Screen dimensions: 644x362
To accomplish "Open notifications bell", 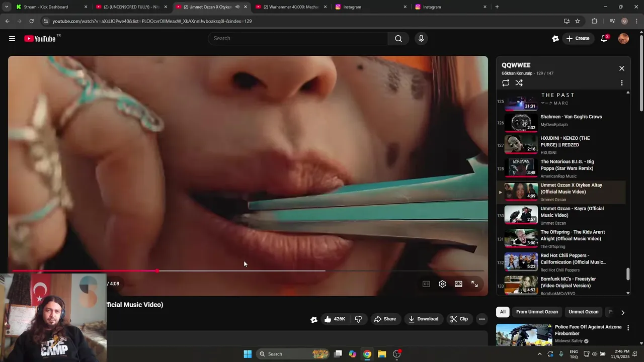I will 604,39.
